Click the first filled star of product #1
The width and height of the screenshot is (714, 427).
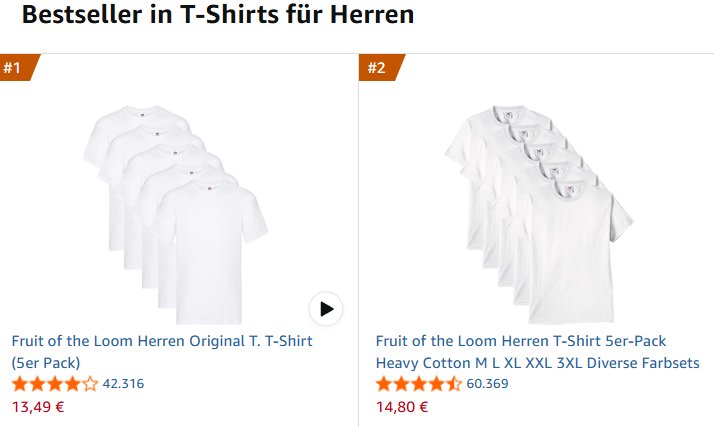(20, 384)
